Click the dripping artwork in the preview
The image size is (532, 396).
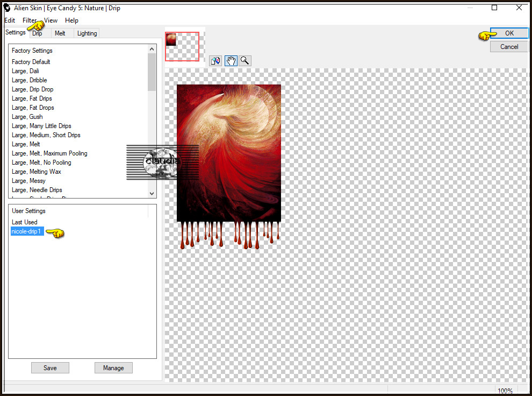(229, 166)
